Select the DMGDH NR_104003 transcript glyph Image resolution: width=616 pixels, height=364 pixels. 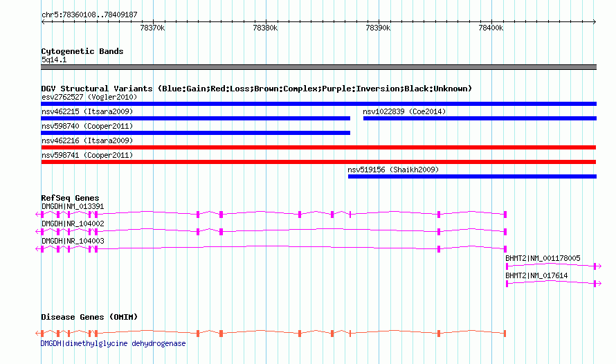point(271,248)
